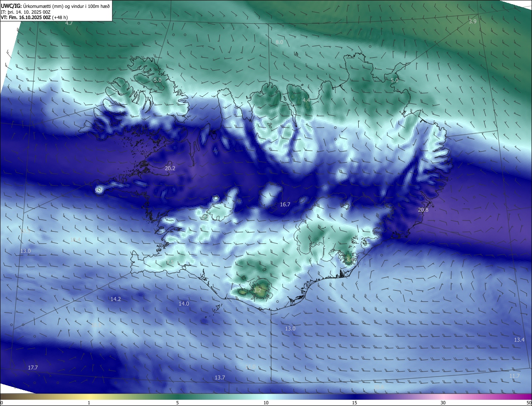Click the 13.4 value label on the map
Image resolution: width=532 pixels, height=406 pixels.
tap(520, 340)
